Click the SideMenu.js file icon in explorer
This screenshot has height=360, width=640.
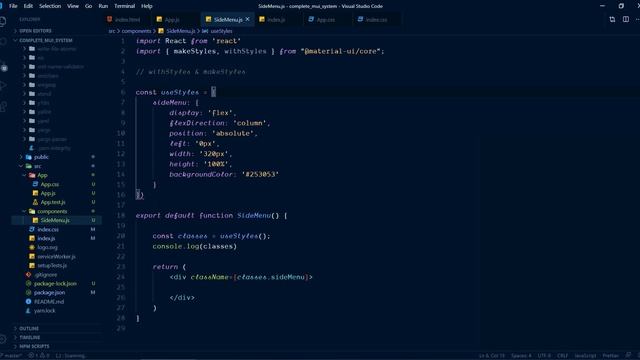(x=35, y=220)
